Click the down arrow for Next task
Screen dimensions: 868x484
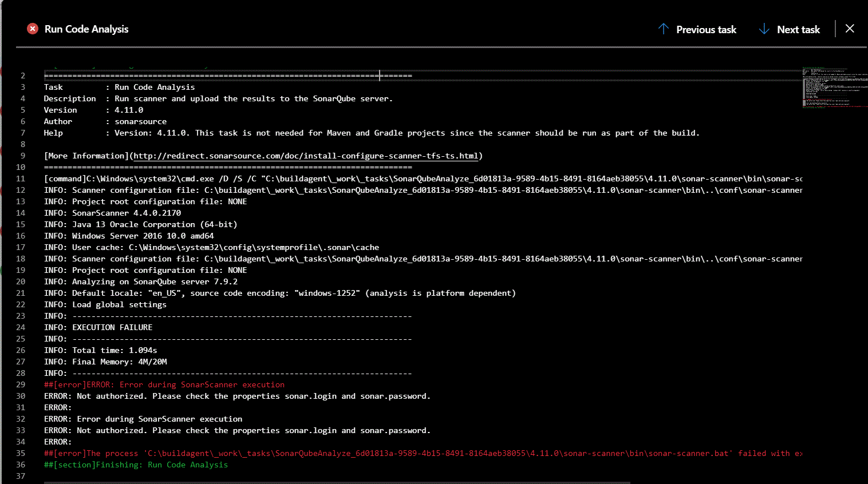(x=764, y=29)
